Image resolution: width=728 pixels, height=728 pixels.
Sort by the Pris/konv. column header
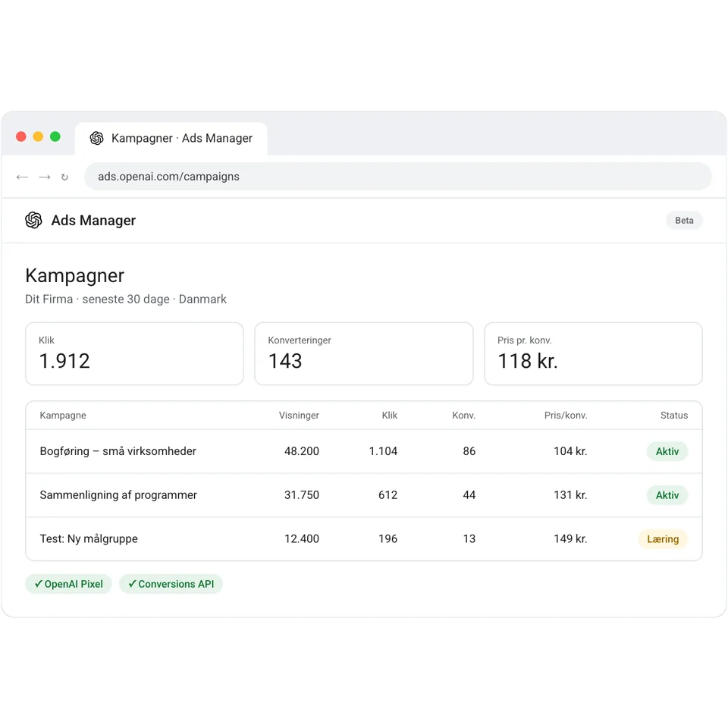[566, 416]
